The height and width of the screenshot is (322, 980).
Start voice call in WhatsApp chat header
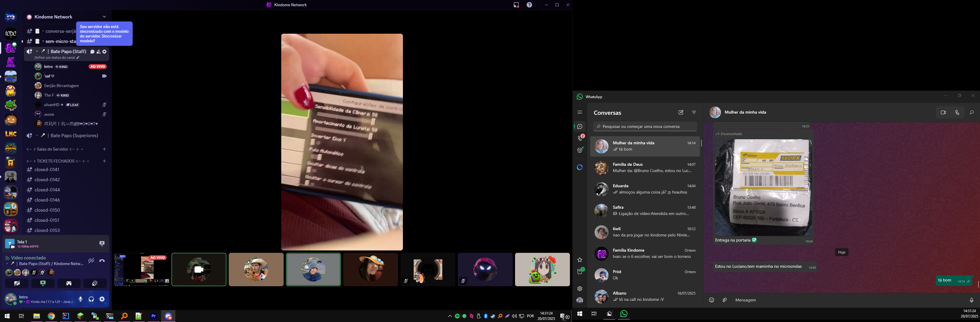click(x=957, y=112)
